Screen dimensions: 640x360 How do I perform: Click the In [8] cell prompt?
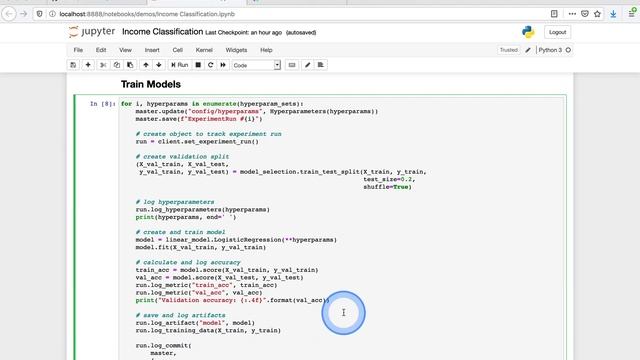[x=102, y=104]
